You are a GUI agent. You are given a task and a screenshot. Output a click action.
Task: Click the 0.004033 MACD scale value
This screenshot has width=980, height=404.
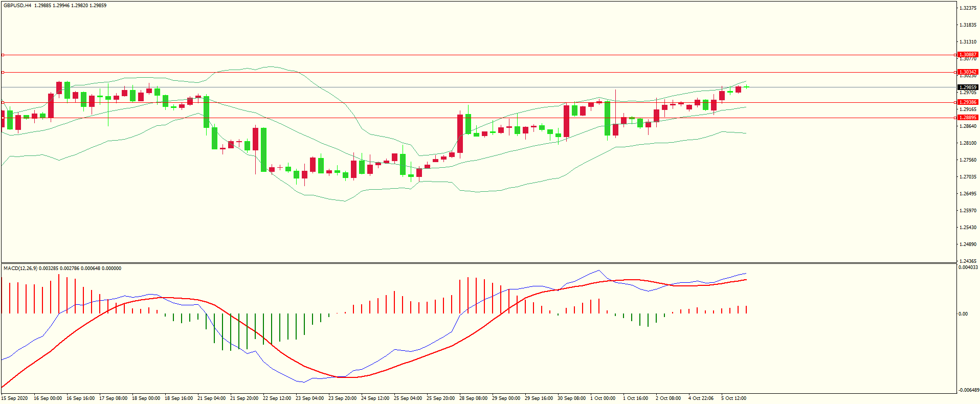968,267
